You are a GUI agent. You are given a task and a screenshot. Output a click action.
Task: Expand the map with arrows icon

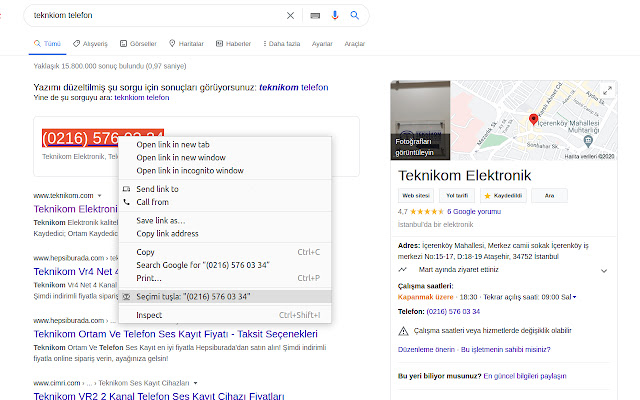point(607,91)
